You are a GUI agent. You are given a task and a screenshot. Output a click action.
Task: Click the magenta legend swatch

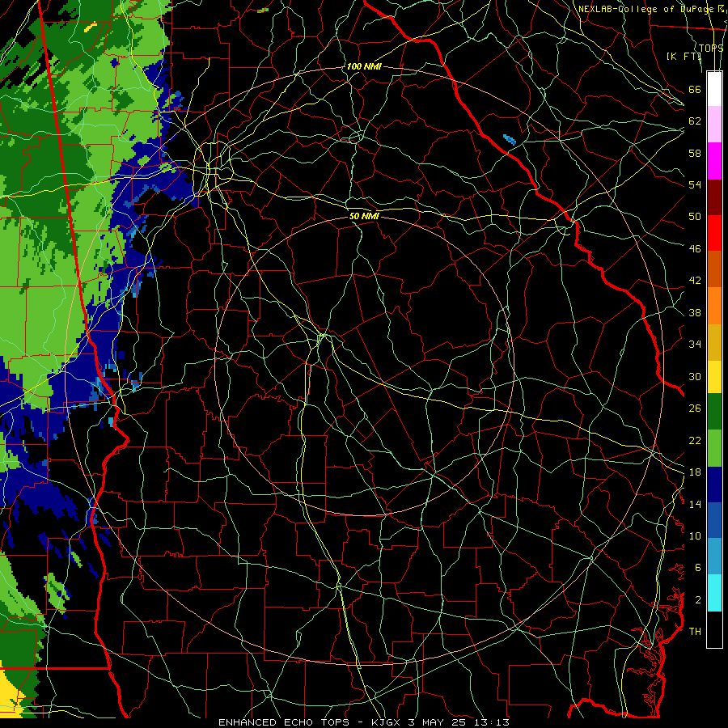[714, 161]
